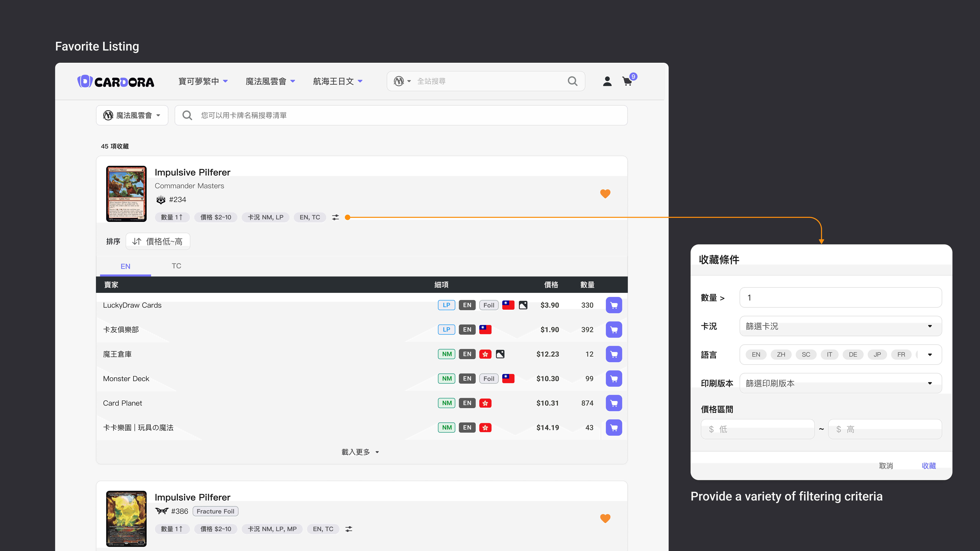980x551 pixels.
Task: Select the DE language chip
Action: (853, 354)
